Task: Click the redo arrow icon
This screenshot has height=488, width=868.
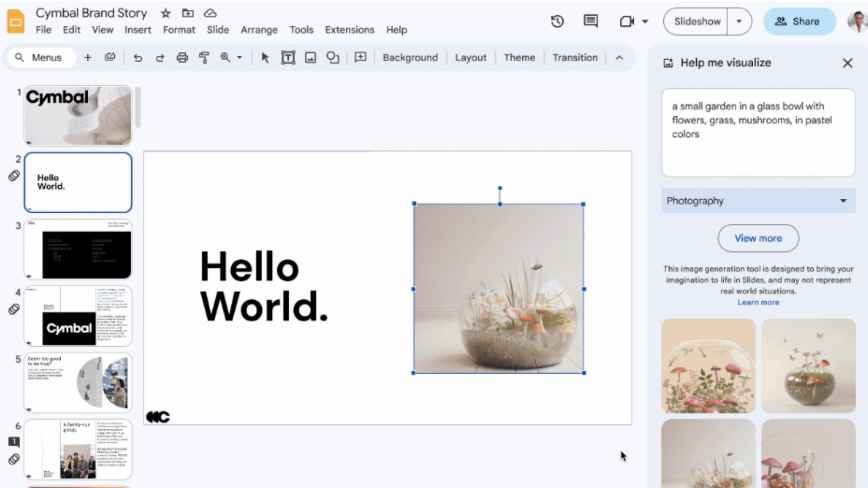Action: point(159,58)
